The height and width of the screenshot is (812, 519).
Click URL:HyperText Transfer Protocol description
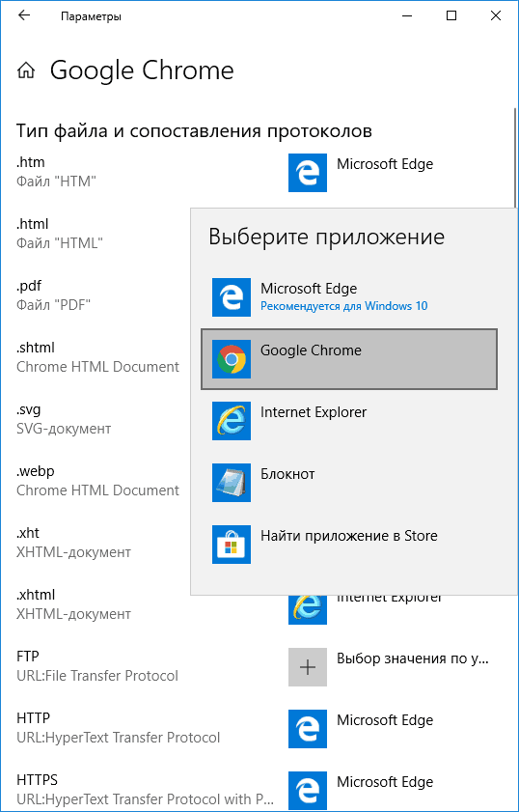(x=119, y=738)
